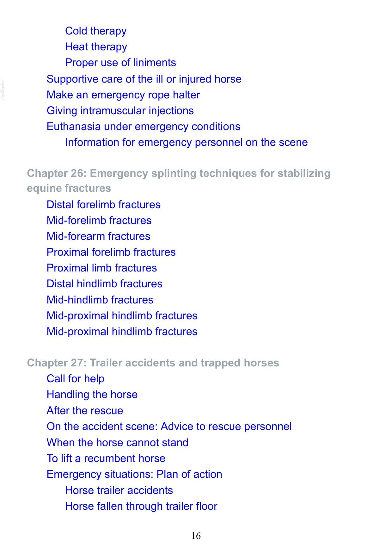Go to Call for help
Image resolution: width=392 pixels, height=555 pixels.
pyautogui.click(x=75, y=379)
